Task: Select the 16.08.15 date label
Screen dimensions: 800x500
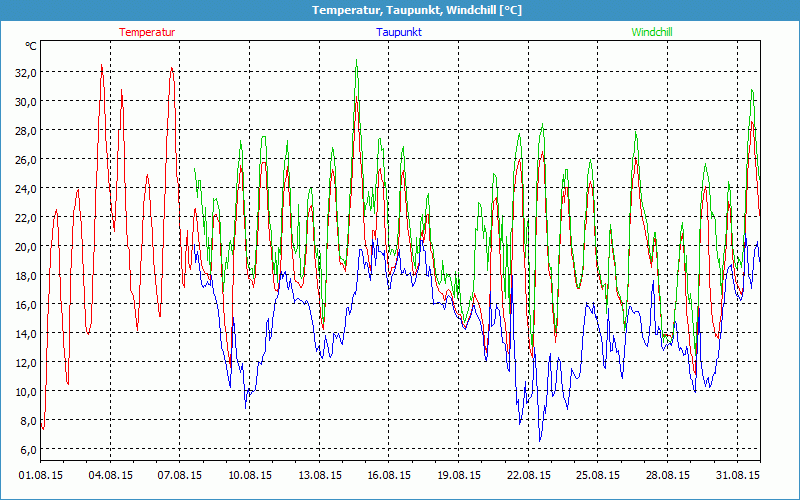Action: pos(389,475)
